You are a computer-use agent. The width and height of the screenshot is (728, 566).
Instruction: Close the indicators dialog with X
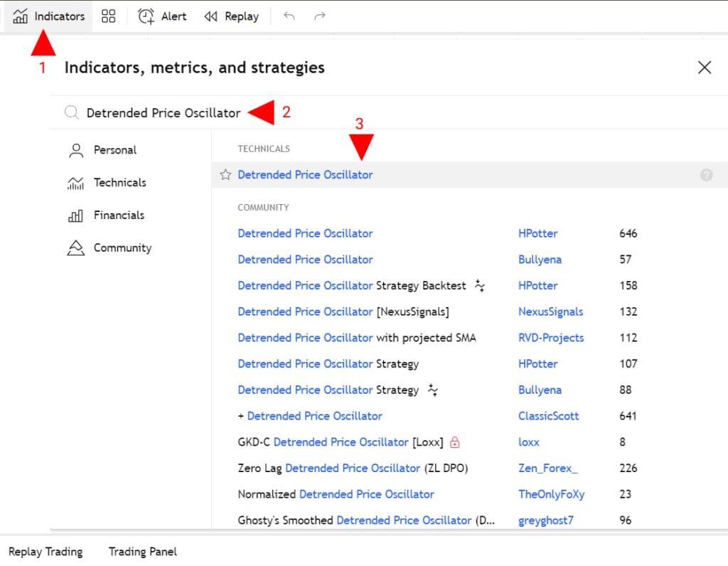(704, 68)
